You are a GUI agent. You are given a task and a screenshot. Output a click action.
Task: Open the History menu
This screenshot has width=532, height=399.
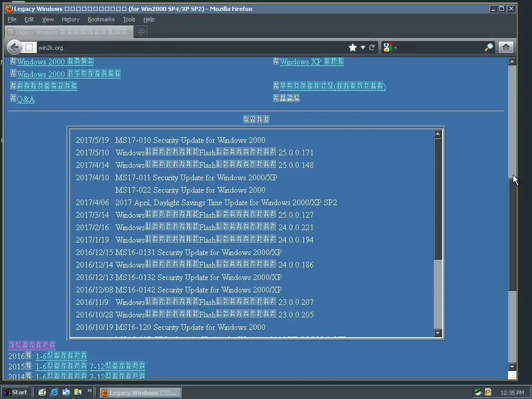71,19
